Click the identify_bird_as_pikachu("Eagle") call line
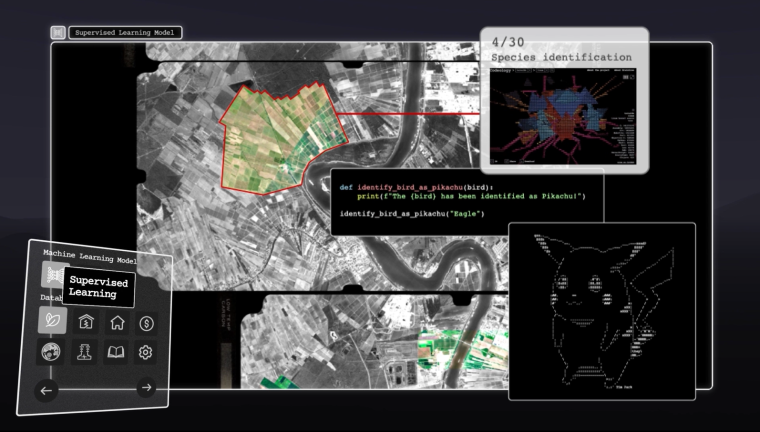Viewport: 760px width, 432px height. click(x=412, y=213)
